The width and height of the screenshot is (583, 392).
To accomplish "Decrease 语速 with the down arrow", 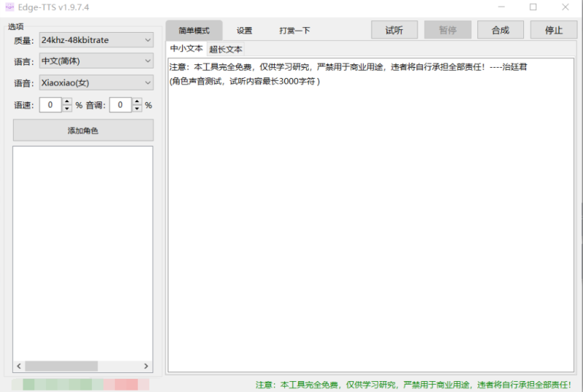I will pyautogui.click(x=68, y=109).
